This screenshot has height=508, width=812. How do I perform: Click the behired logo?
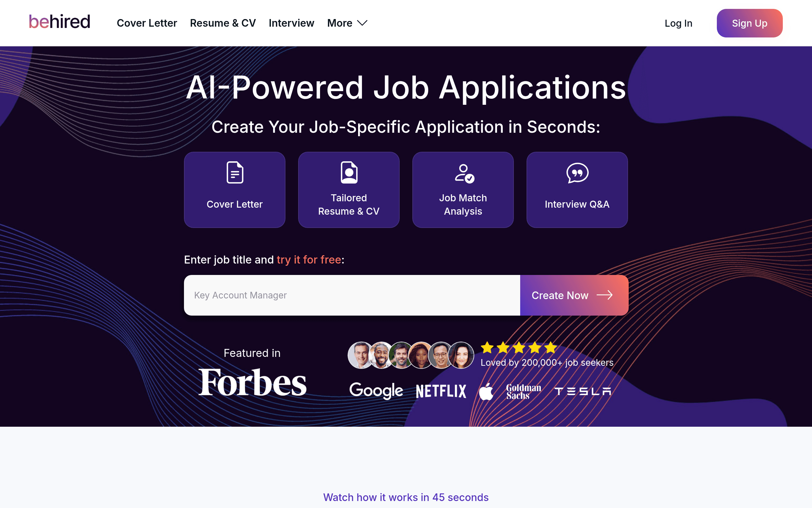tap(59, 22)
